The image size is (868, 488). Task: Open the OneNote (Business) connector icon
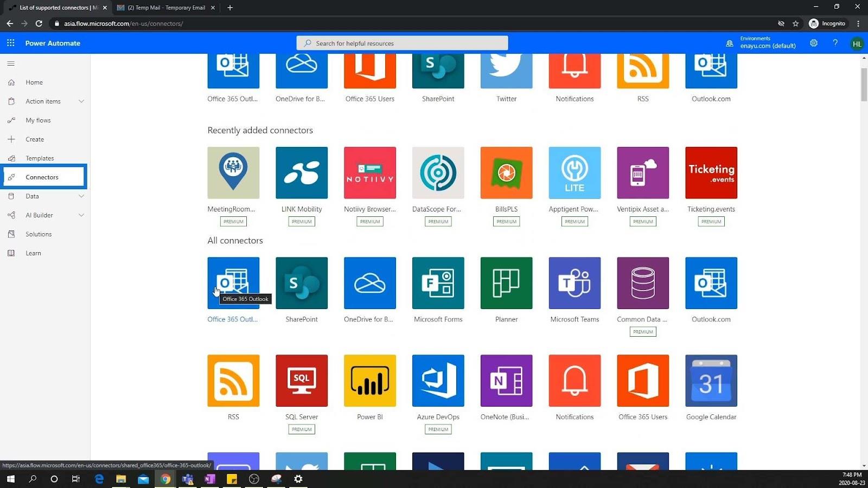pos(506,381)
